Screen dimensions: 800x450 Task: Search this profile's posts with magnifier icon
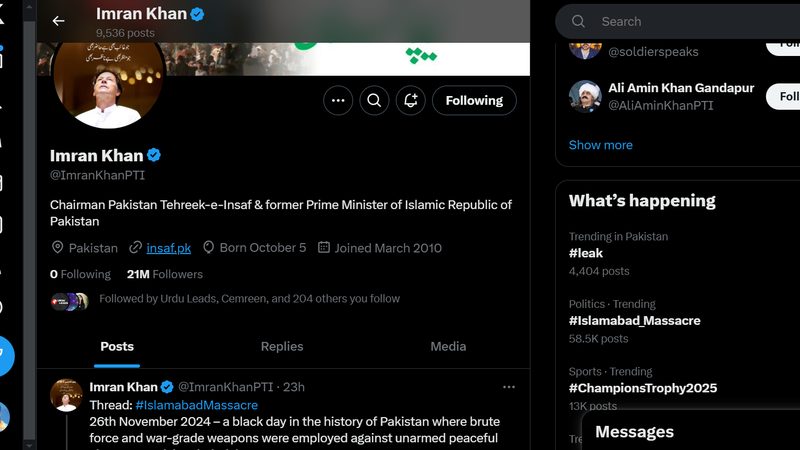click(x=374, y=101)
